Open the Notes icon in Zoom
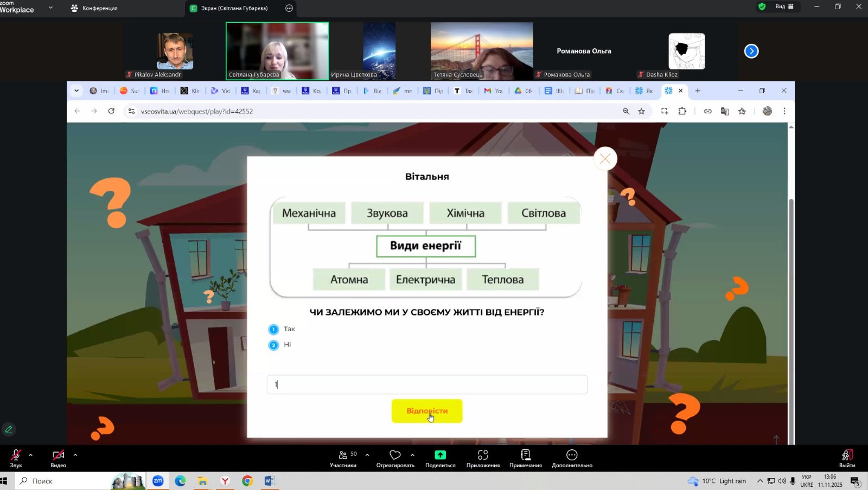 pyautogui.click(x=525, y=455)
